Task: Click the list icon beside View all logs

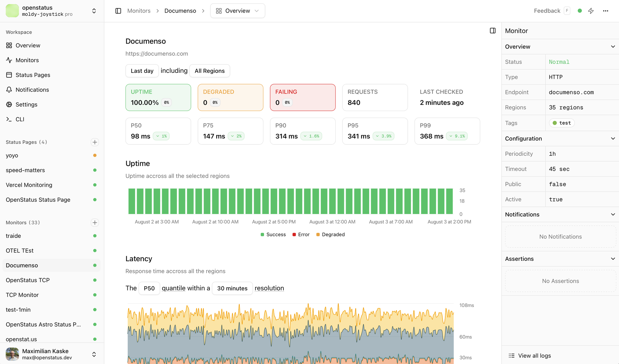Action: coord(511,356)
